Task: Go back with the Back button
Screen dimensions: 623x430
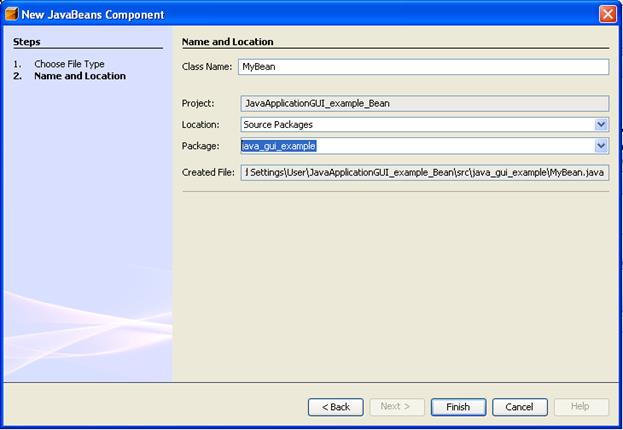Action: 335,407
